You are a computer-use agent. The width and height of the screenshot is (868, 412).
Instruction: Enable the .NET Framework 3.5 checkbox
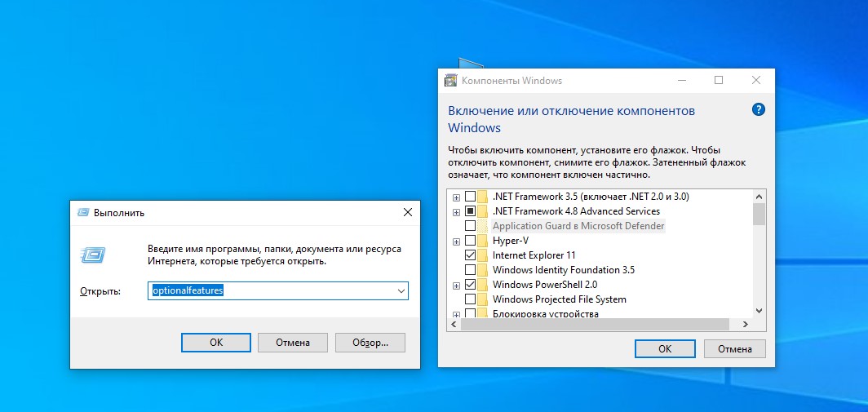470,197
